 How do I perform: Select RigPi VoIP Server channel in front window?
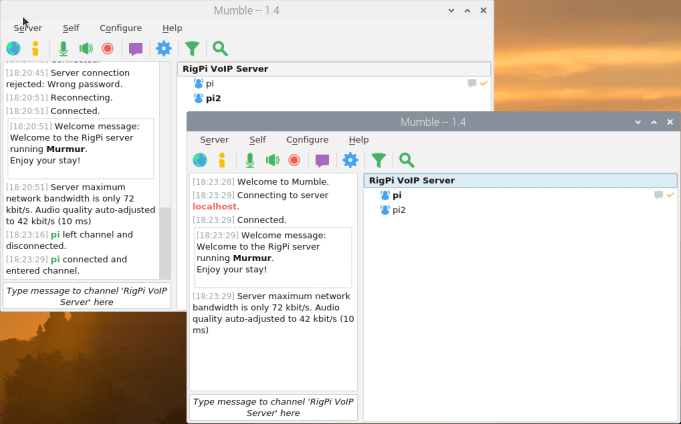coord(520,180)
